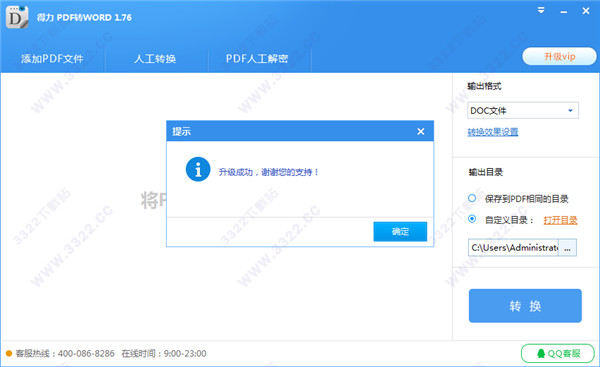Click the dropdown arrow of 输出格式 combo box
This screenshot has width=600, height=367.
[570, 111]
